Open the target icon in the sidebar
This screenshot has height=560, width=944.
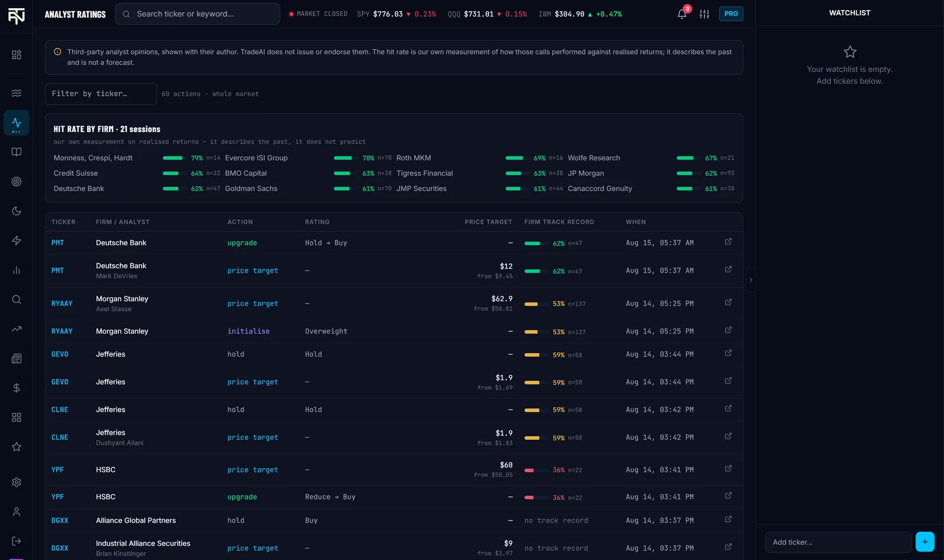[x=17, y=182]
